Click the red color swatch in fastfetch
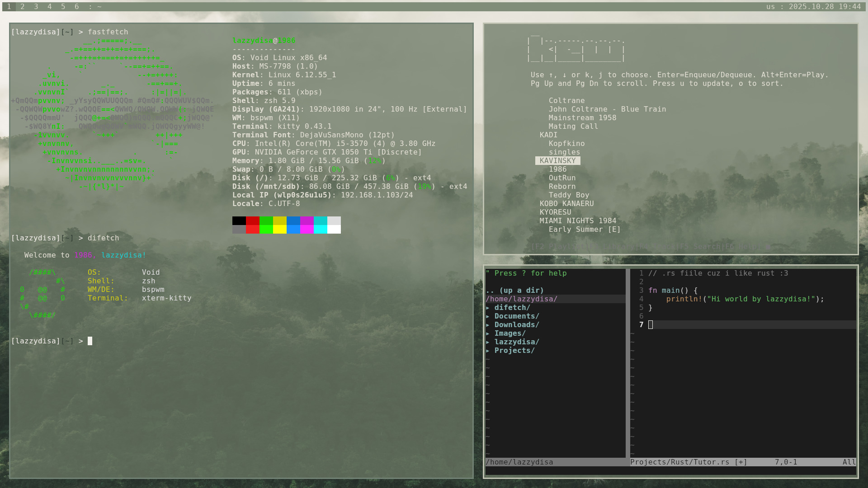868x488 pixels. (252, 221)
